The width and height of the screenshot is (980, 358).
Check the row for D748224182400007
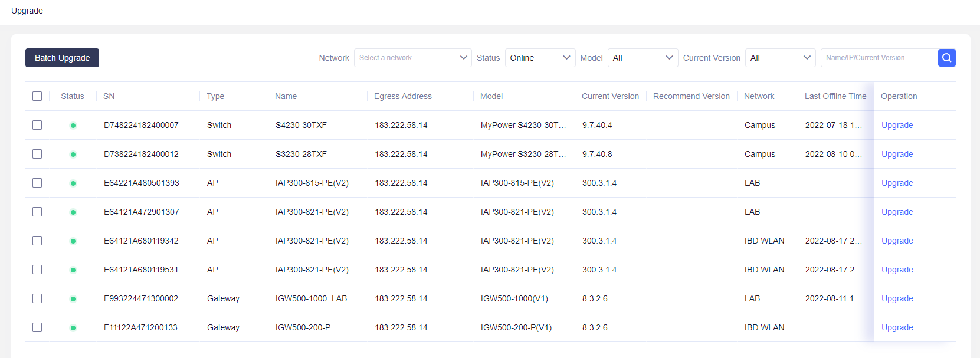[37, 125]
